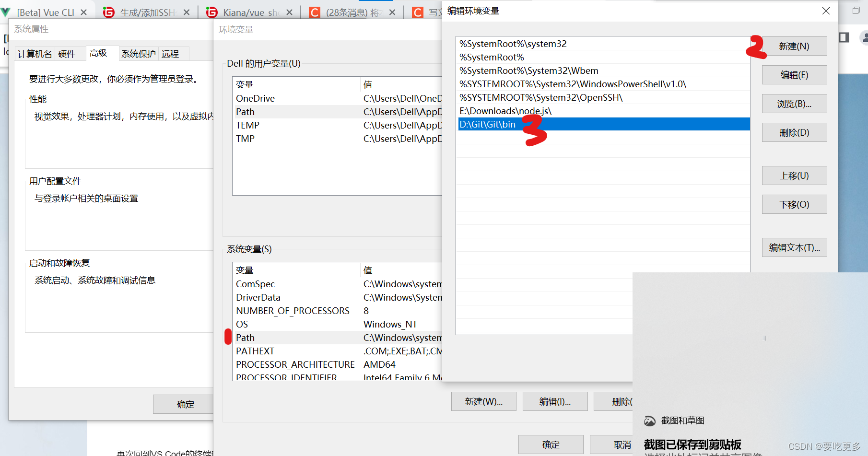Select the System32\OpenSSH\ path entry
Viewport: 868px width, 456px height.
click(x=603, y=97)
